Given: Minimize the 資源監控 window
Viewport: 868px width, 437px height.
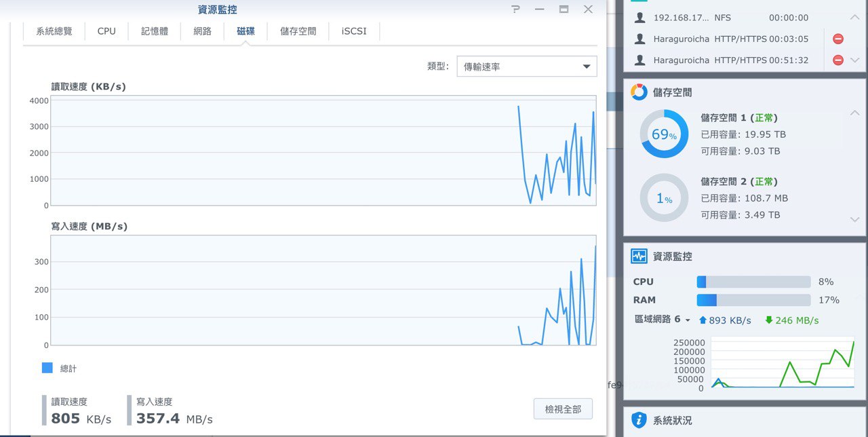Looking at the screenshot, I should pyautogui.click(x=540, y=9).
